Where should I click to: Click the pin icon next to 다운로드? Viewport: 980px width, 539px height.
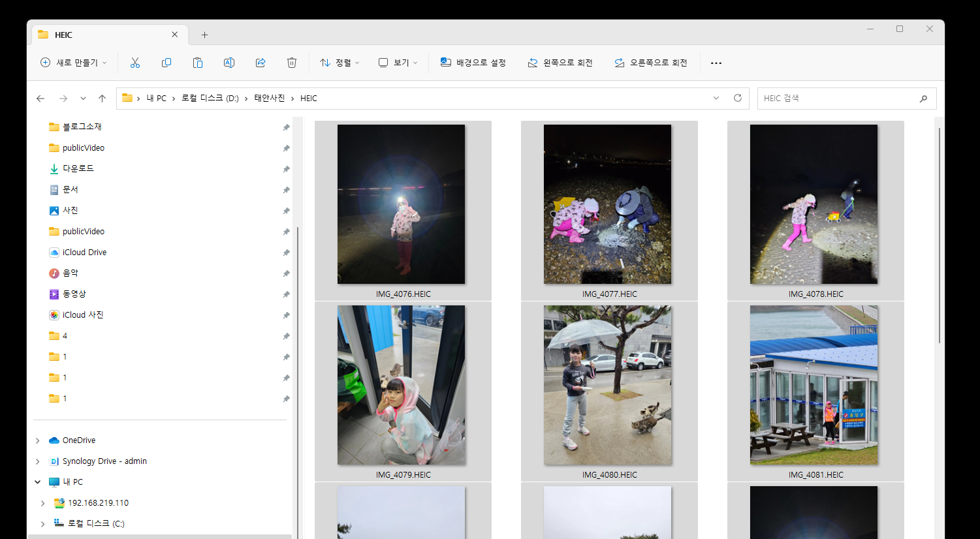[286, 169]
